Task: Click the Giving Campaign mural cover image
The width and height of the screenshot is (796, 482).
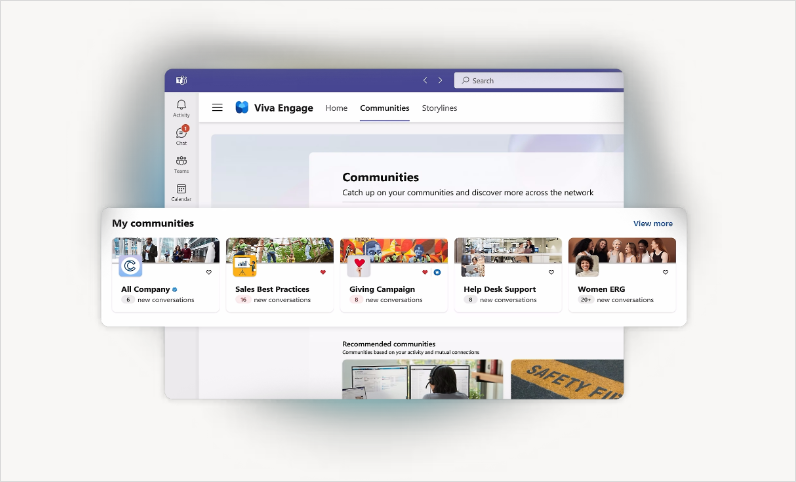Action: (394, 248)
